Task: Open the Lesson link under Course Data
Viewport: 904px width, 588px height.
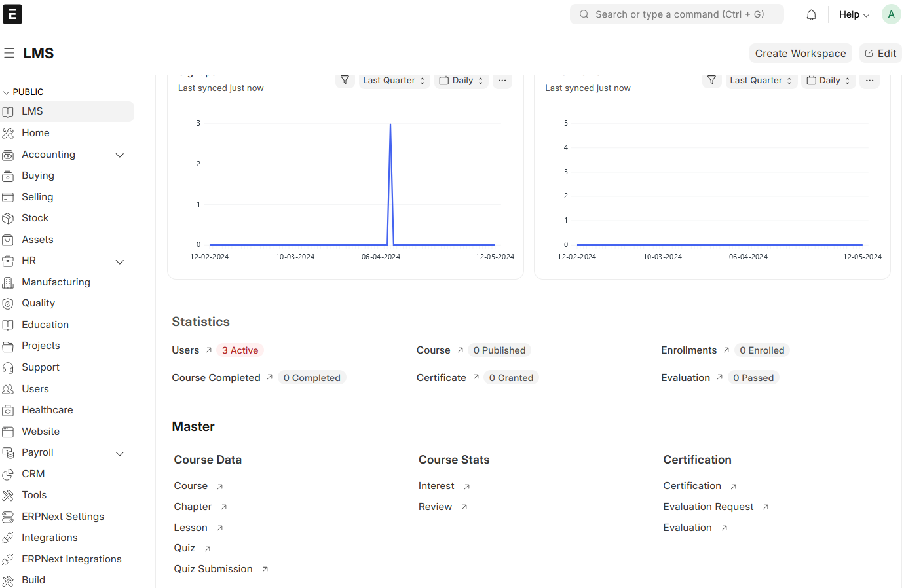Action: tap(198, 528)
